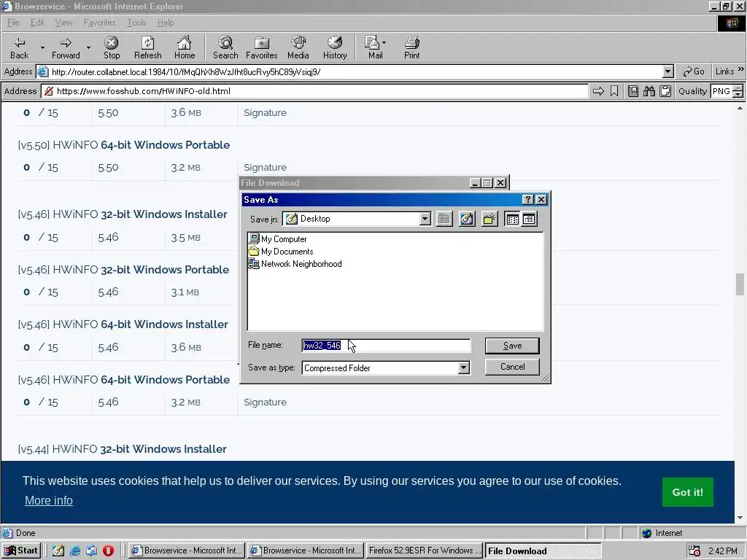747x560 pixels.
Task: Click the Browservice bookmark icon
Action: click(x=614, y=91)
